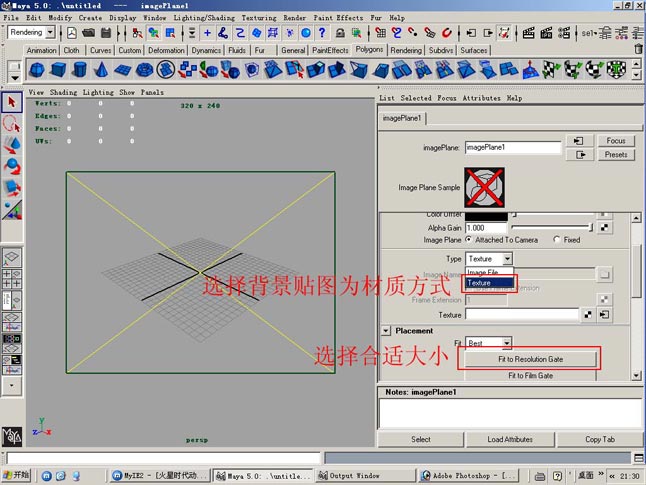Image resolution: width=646 pixels, height=485 pixels.
Task: Switch to the Dynamics shelf tab
Action: coord(206,50)
